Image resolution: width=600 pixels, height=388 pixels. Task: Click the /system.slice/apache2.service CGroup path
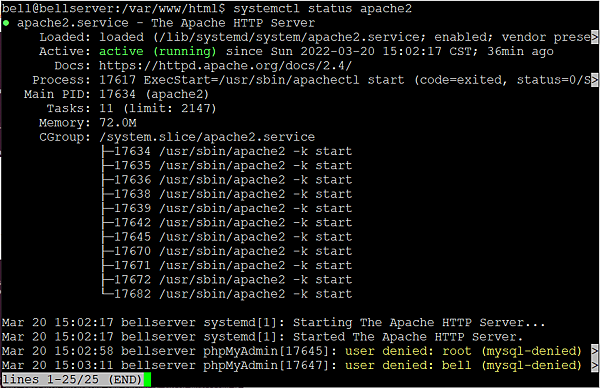[x=207, y=137]
